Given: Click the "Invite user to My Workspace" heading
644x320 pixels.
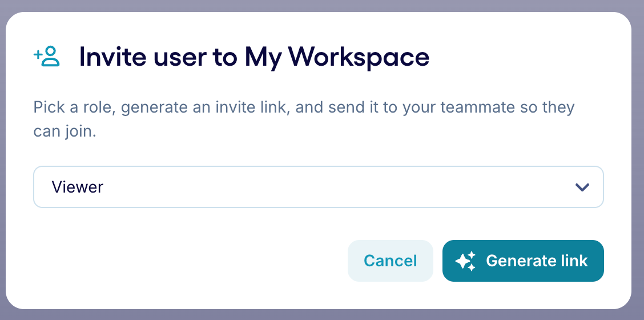Looking at the screenshot, I should click(254, 57).
